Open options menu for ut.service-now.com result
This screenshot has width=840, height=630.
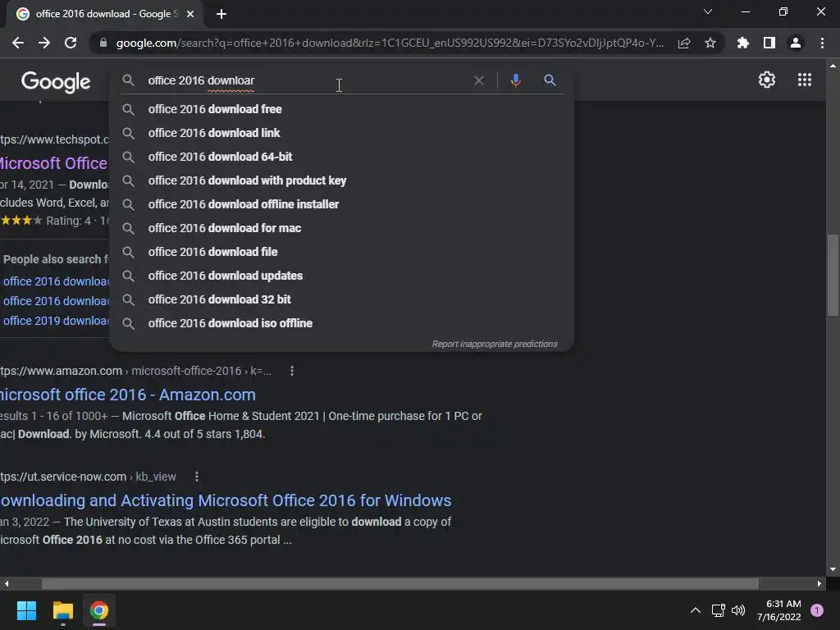tap(197, 477)
